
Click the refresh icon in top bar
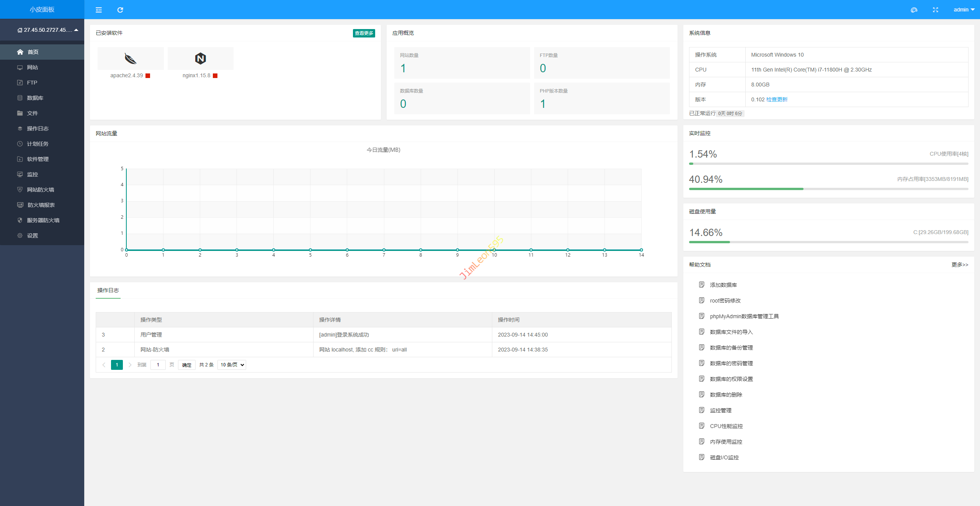(120, 10)
